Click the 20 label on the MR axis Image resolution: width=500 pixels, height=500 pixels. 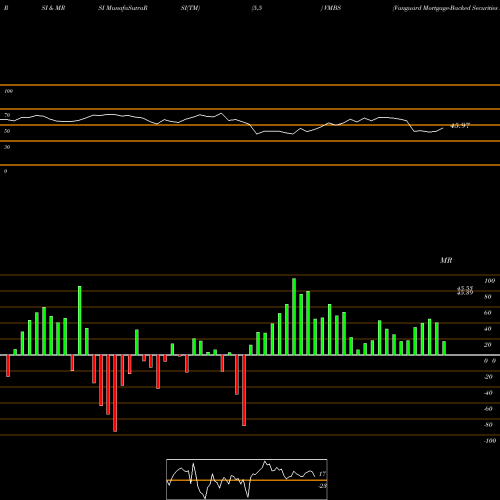[488, 345]
